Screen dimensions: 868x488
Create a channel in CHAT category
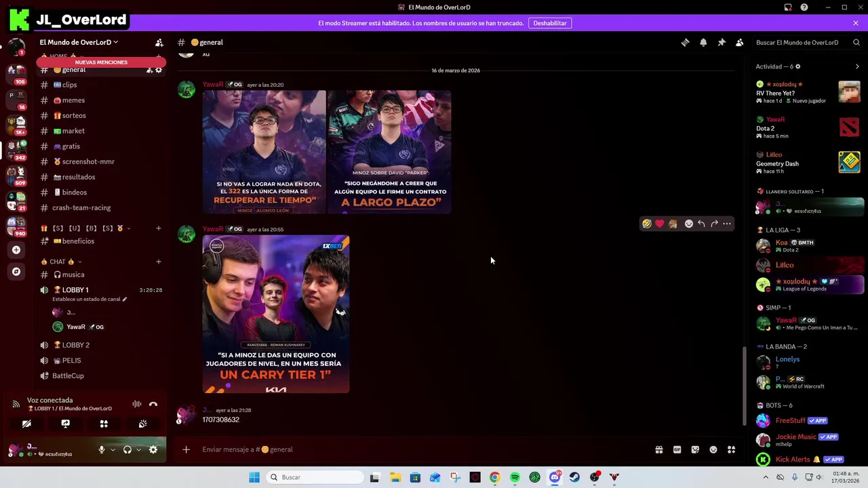159,262
